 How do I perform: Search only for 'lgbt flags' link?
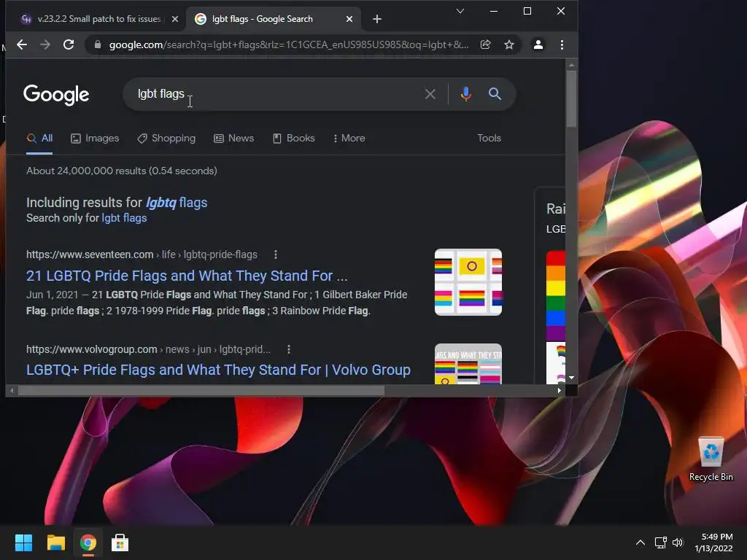(x=124, y=218)
